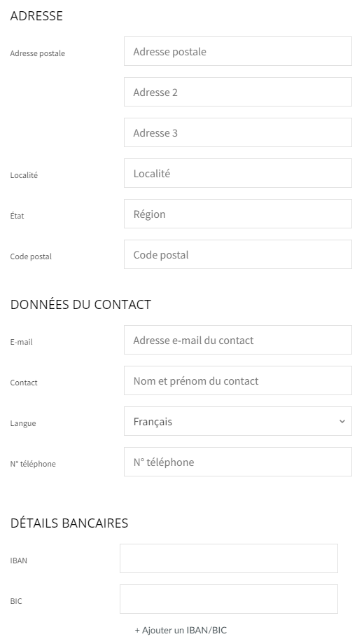Select the N° téléphone input field
The height and width of the screenshot is (639, 364).
pos(238,462)
